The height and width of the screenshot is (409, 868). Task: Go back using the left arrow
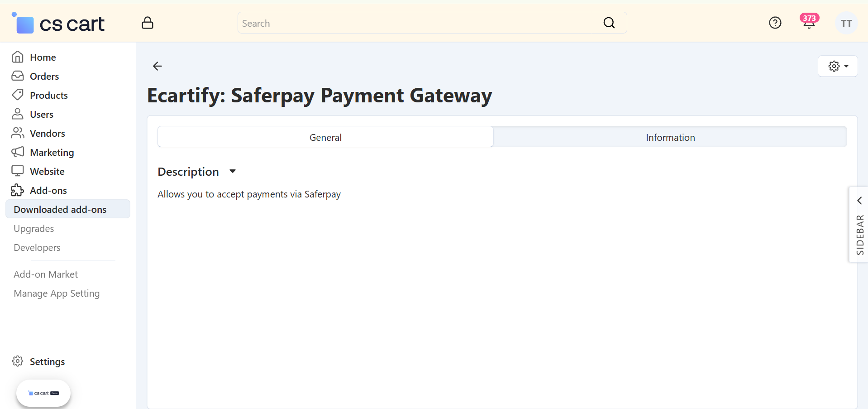[x=157, y=66]
